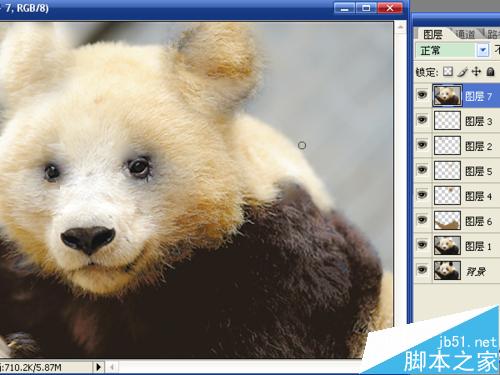Image resolution: width=500 pixels, height=375 pixels.
Task: Select the 图层 2 thumbnail
Action: 447,145
